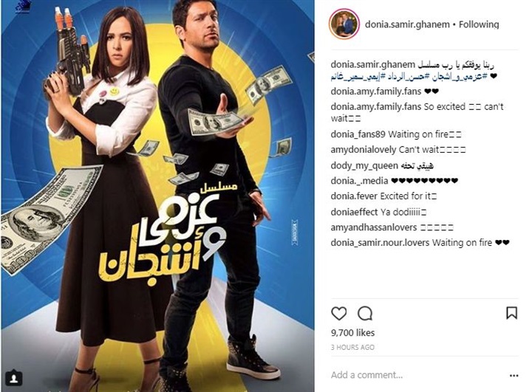
Task: View the 9,700 likes list
Action: tap(353, 333)
